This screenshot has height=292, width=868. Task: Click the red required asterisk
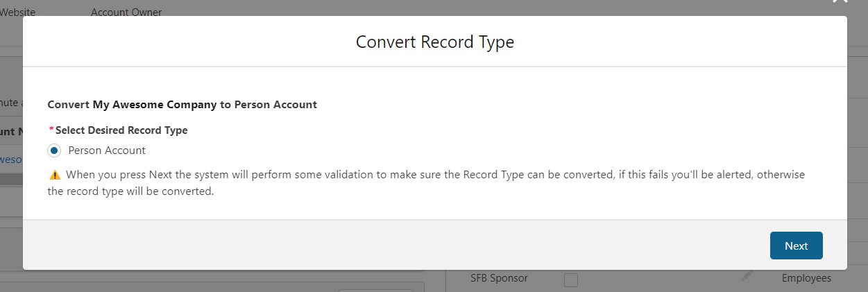pos(51,130)
